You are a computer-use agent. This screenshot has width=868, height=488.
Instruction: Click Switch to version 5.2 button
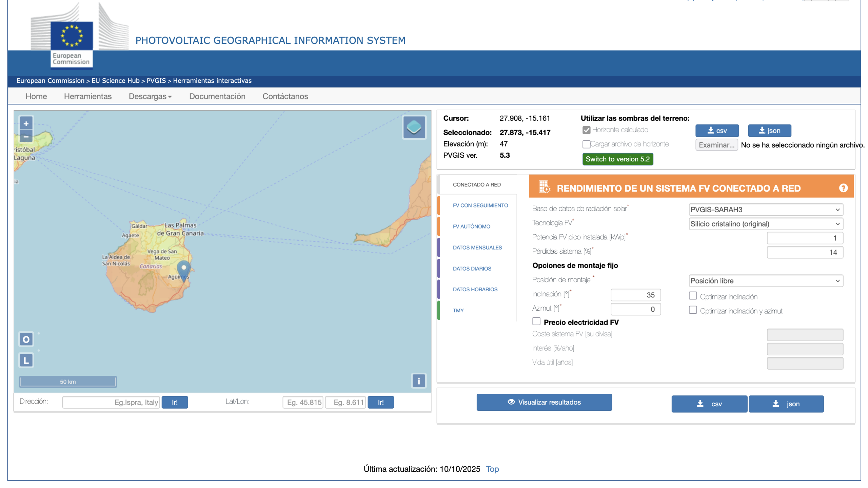click(x=617, y=159)
